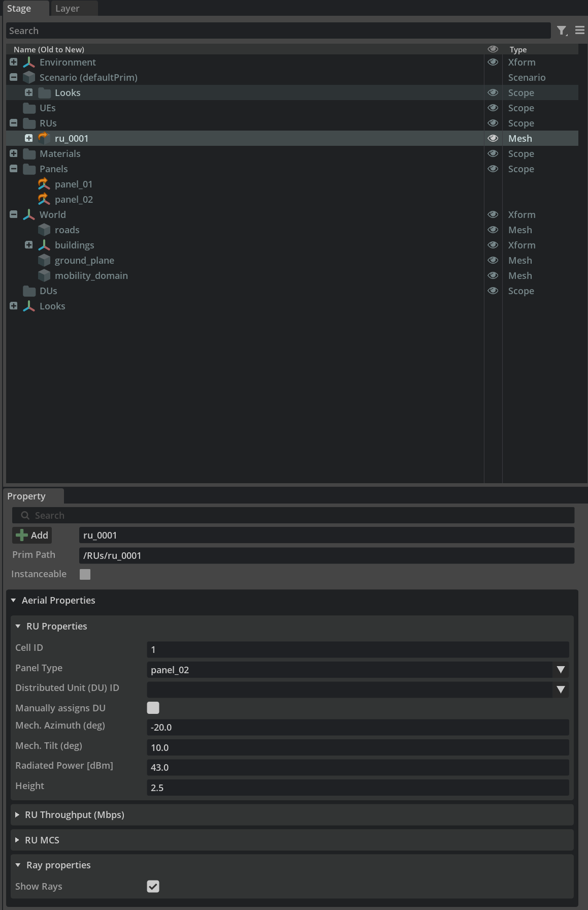588x910 pixels.
Task: Uncheck the Show Rays checkbox
Action: [153, 887]
